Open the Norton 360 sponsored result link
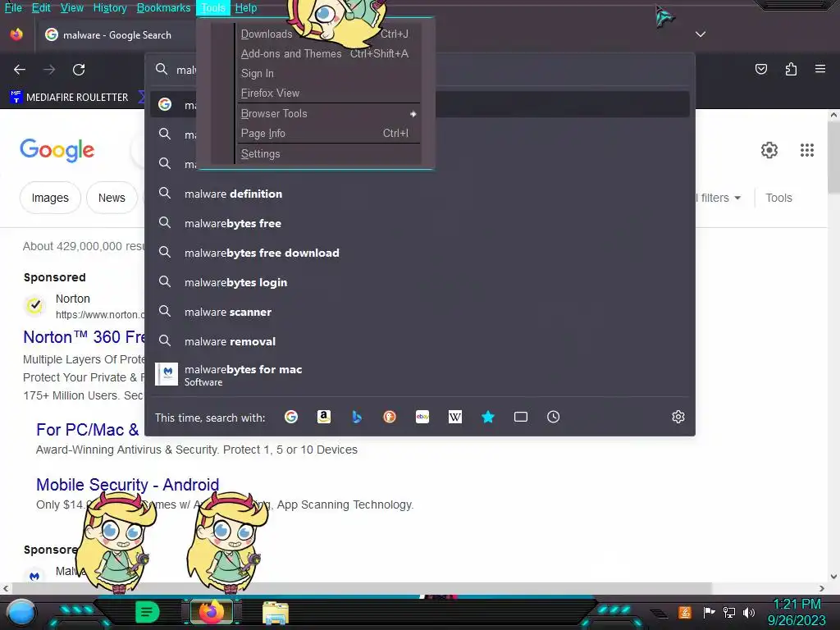This screenshot has height=630, width=840. pos(84,337)
